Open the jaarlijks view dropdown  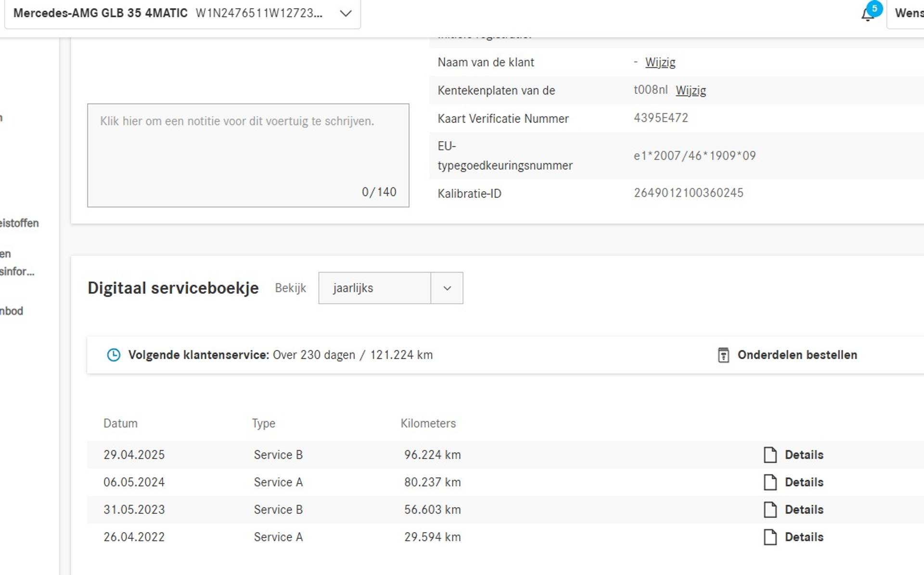point(374,288)
